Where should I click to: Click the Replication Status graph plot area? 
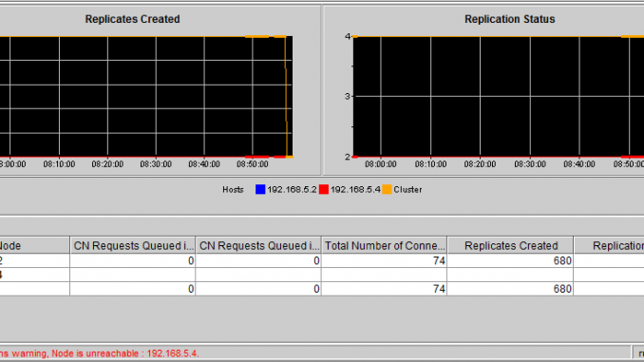point(498,97)
